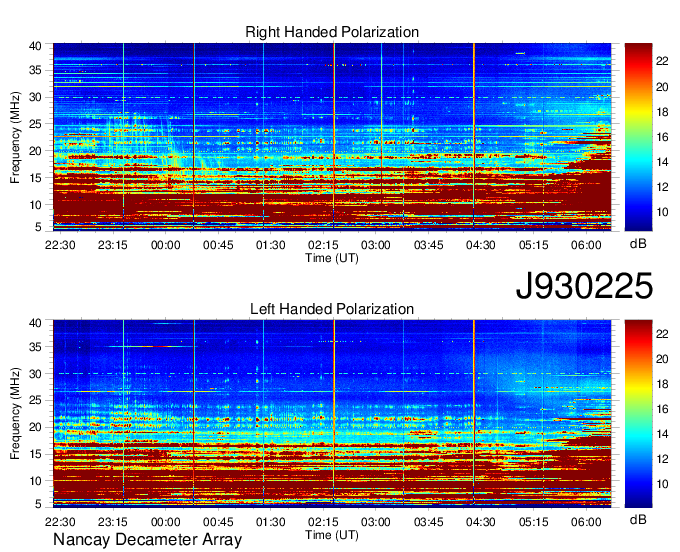Click the 01:30 time tick under left-handed plot
Viewport: 680px width, 552px height.
tap(271, 522)
